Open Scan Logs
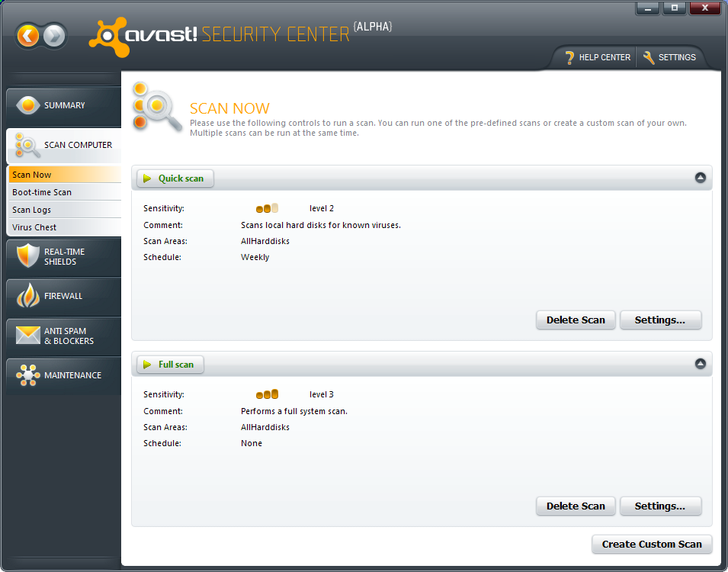The width and height of the screenshot is (728, 572). [65, 210]
